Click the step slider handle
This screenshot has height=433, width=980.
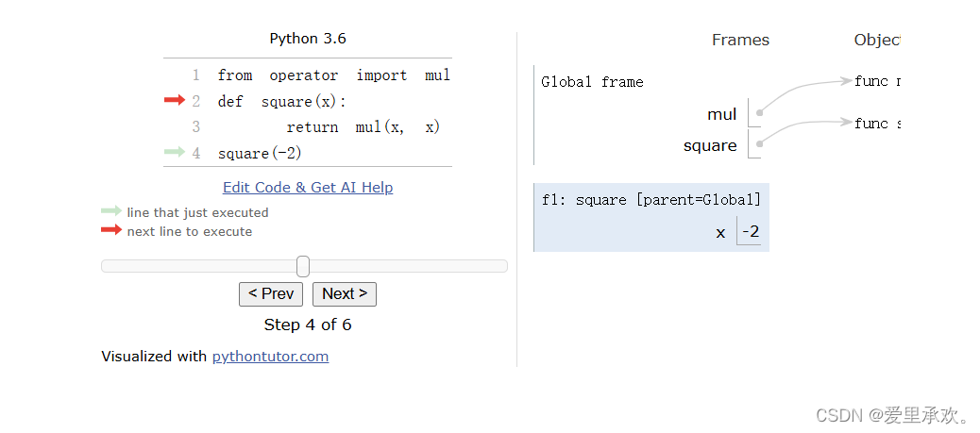click(303, 266)
